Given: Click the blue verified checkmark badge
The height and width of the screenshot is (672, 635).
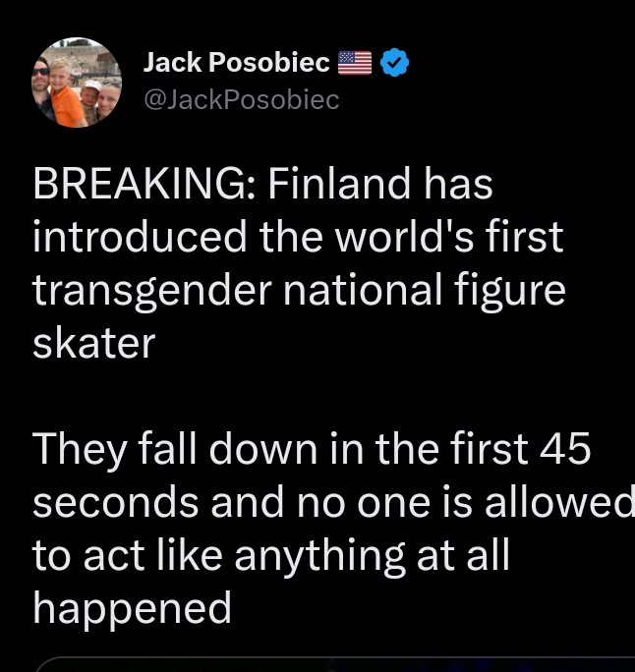Looking at the screenshot, I should click(394, 63).
